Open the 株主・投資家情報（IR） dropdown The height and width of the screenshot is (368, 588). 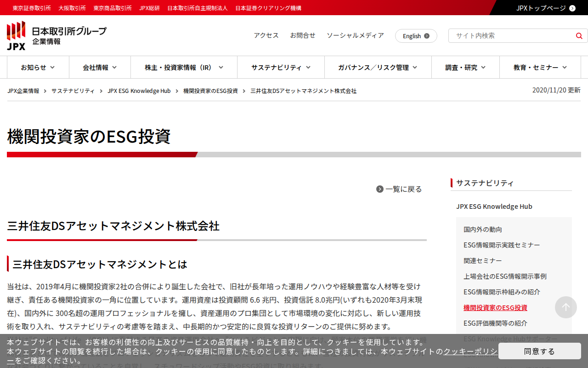pos(184,67)
